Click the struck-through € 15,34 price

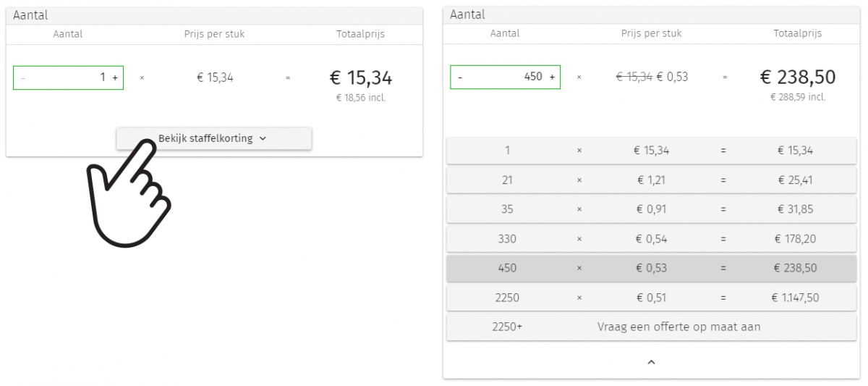[x=634, y=77]
